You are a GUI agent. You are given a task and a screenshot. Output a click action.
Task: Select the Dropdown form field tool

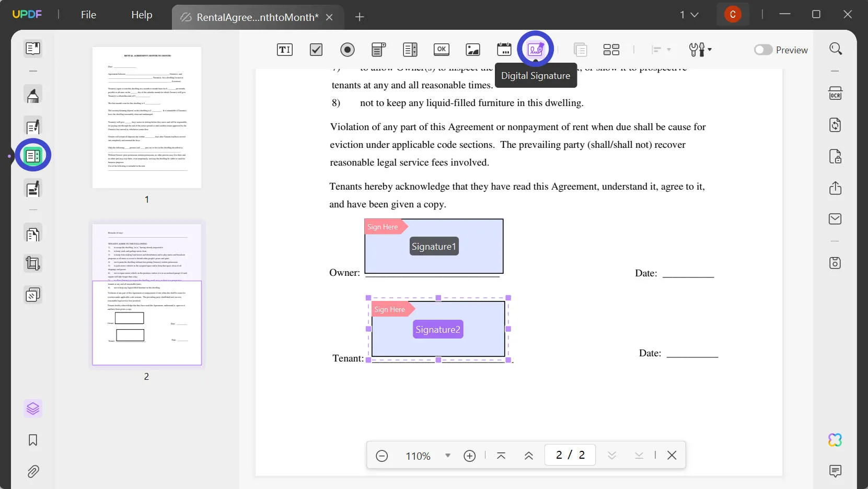pos(378,50)
